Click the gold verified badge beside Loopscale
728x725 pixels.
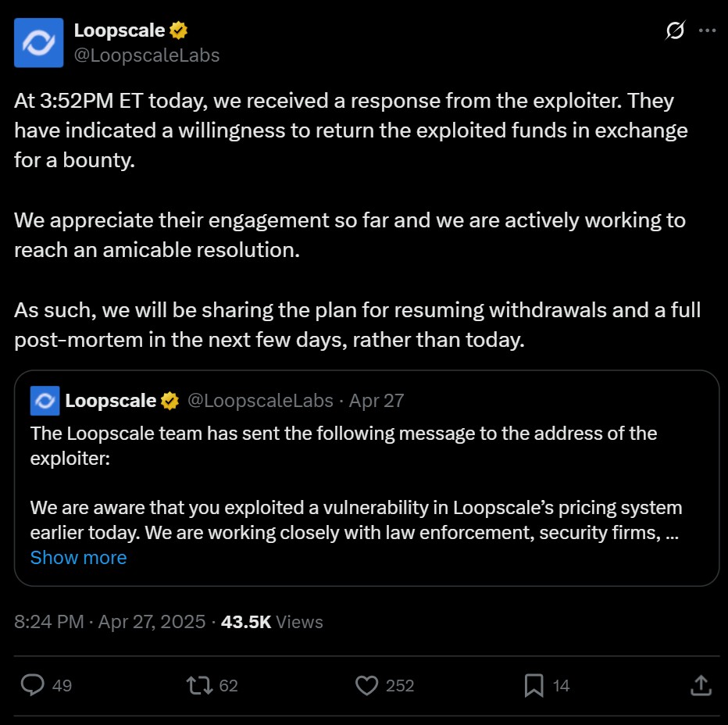pos(179,30)
